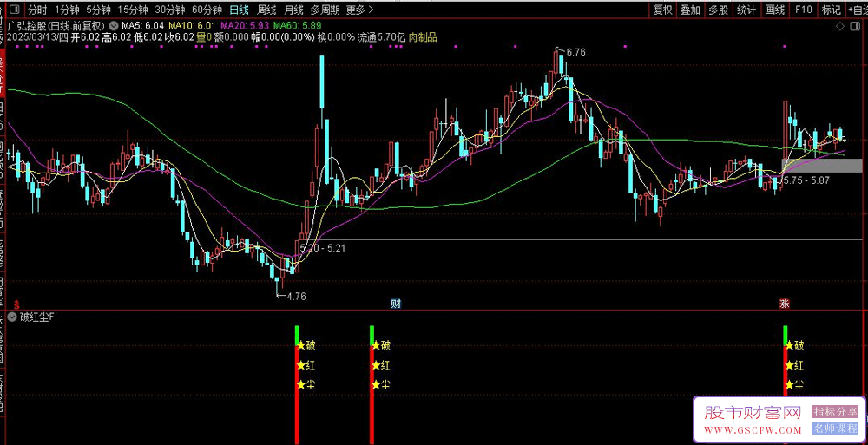
Task: Click the 财 marker on the timeline
Action: [x=396, y=304]
